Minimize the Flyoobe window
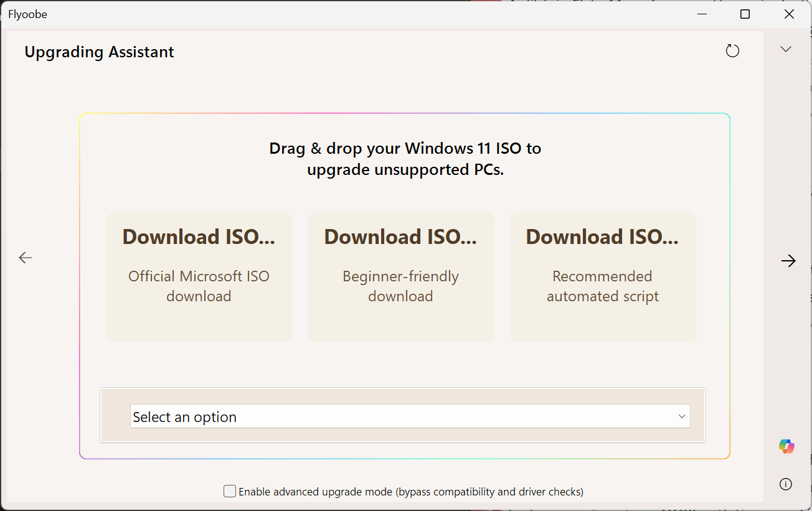Screen dimensions: 812x511 (x=701, y=14)
